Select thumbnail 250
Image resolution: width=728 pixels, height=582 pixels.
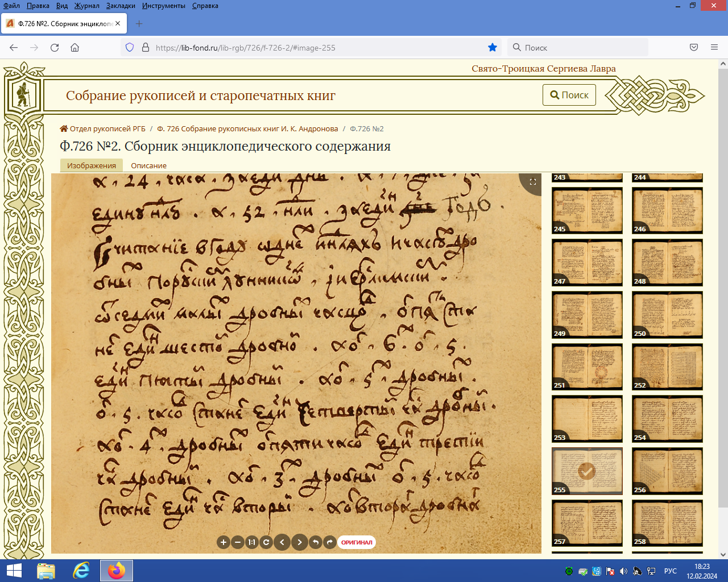667,315
